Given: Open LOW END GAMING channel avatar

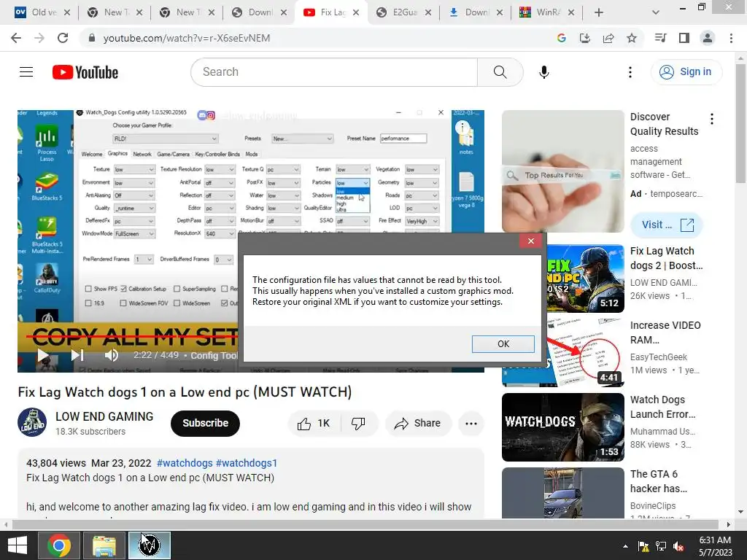Looking at the screenshot, I should 32,422.
